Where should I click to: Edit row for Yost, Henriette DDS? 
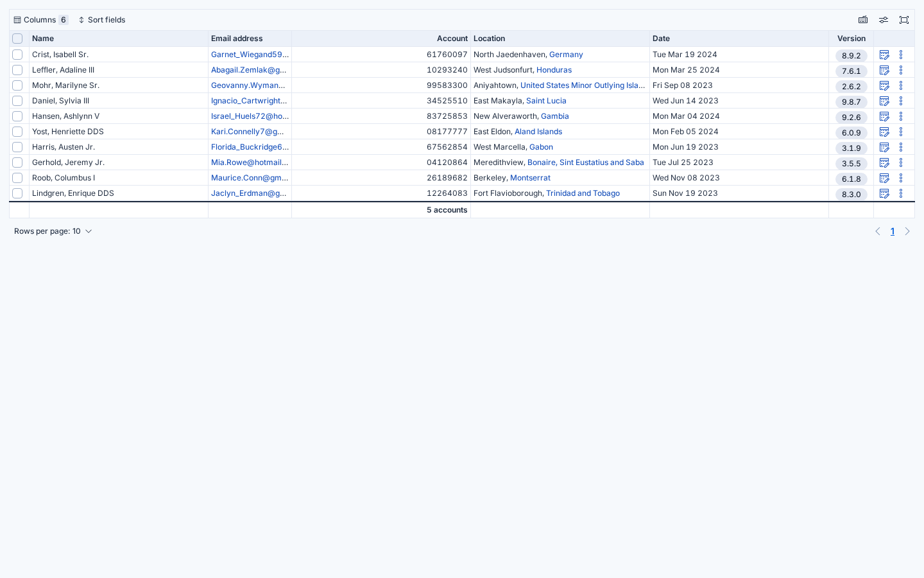coord(884,132)
